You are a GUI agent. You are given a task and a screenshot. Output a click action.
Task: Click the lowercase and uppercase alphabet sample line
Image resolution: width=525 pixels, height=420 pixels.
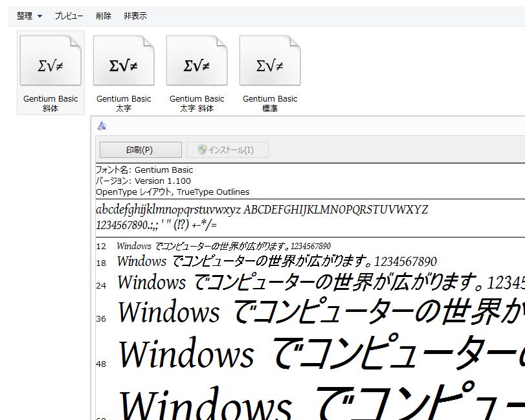coord(262,210)
